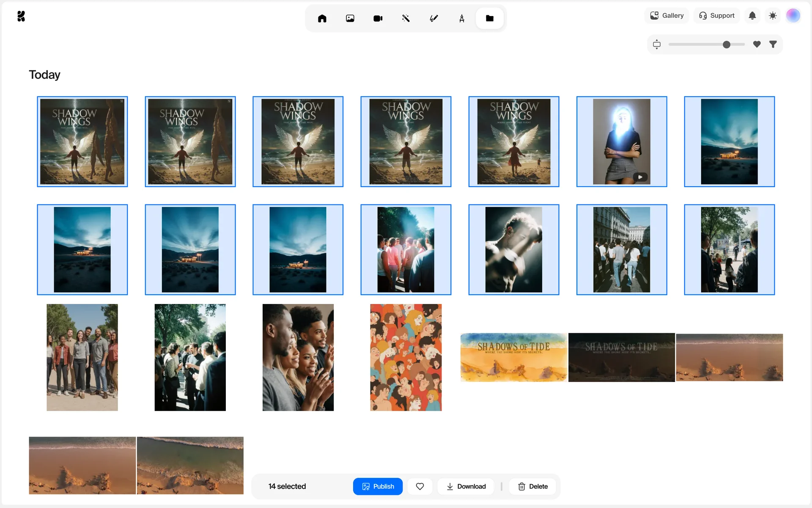
Task: Open the user profile avatar menu
Action: pyautogui.click(x=793, y=16)
